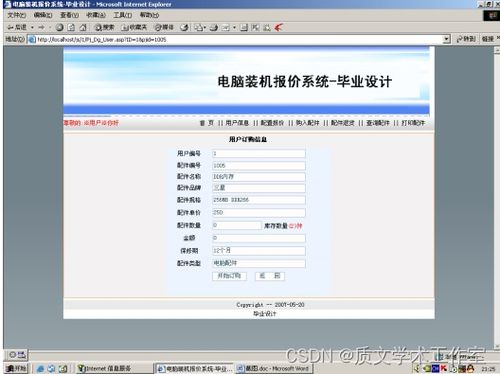500x374 pixels.
Task: Open the back button history dropdown arrow
Action: pyautogui.click(x=32, y=28)
